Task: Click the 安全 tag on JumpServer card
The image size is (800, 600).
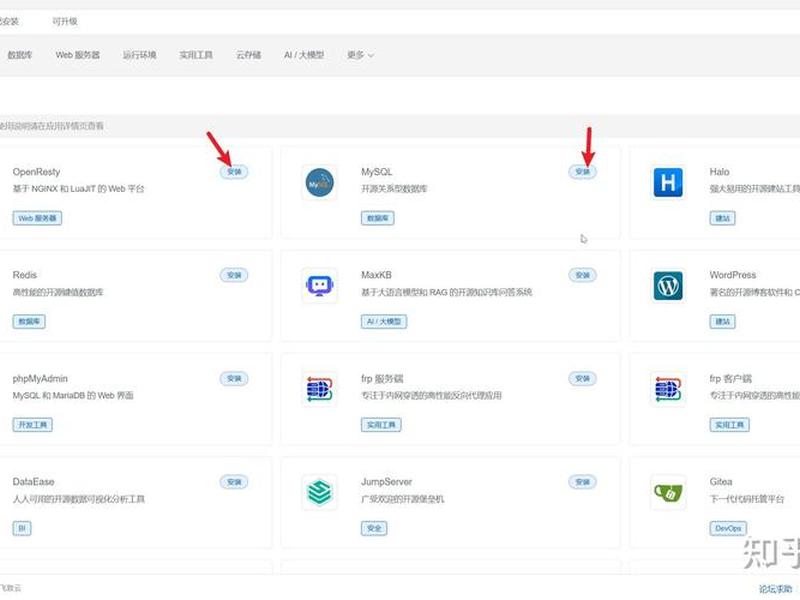Action: coord(374,529)
